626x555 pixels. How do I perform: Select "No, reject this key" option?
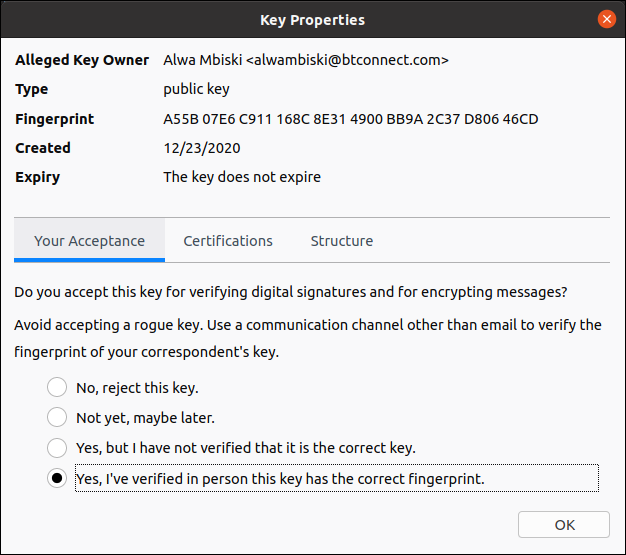57,388
